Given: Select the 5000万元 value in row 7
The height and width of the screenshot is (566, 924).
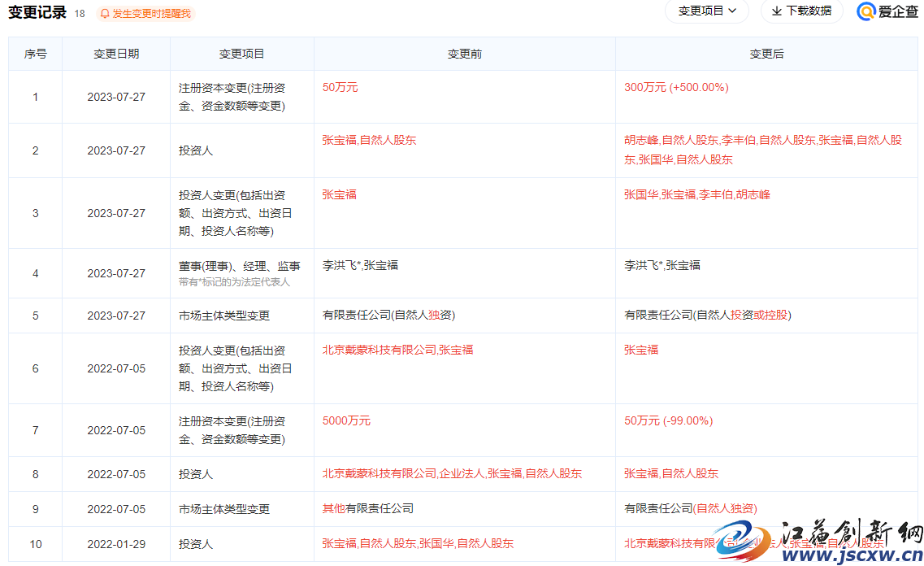Looking at the screenshot, I should 346,420.
